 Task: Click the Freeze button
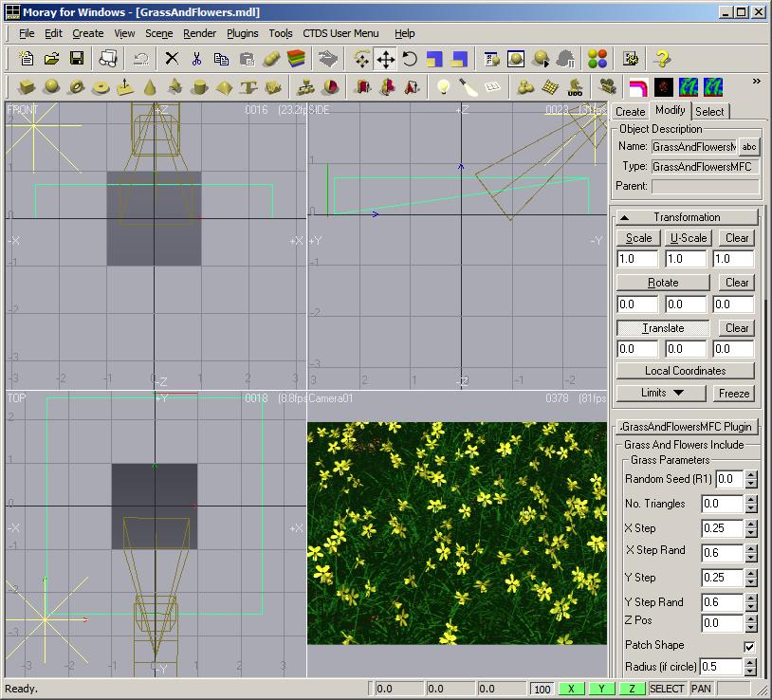coord(733,393)
